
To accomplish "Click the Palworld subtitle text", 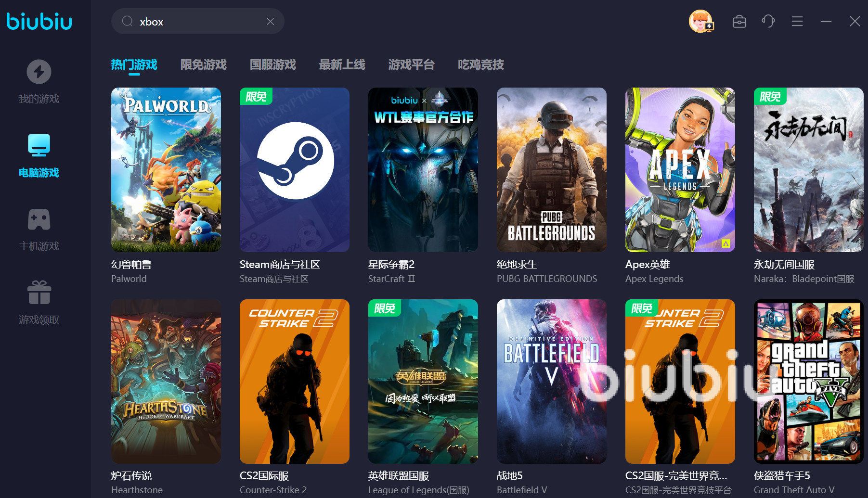I will 129,279.
